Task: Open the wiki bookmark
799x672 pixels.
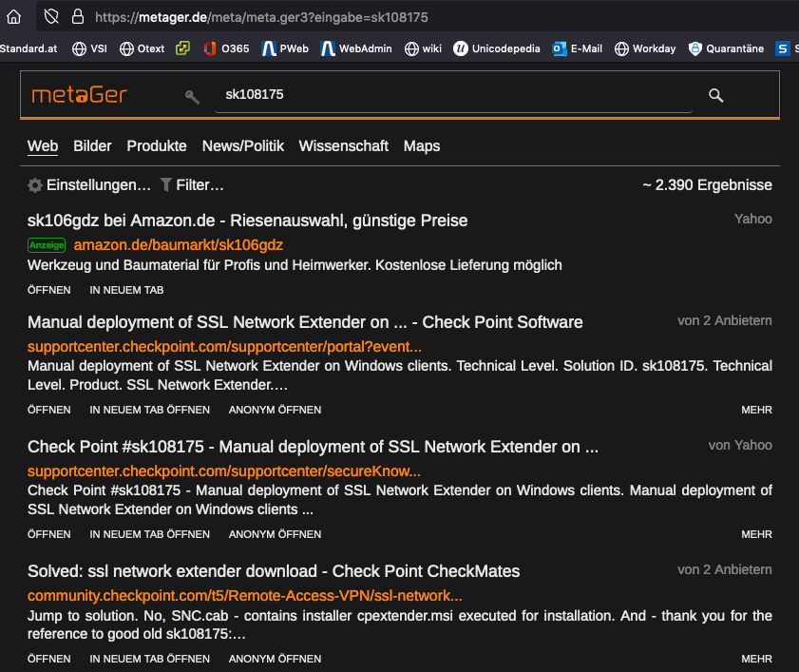Action: (x=423, y=48)
